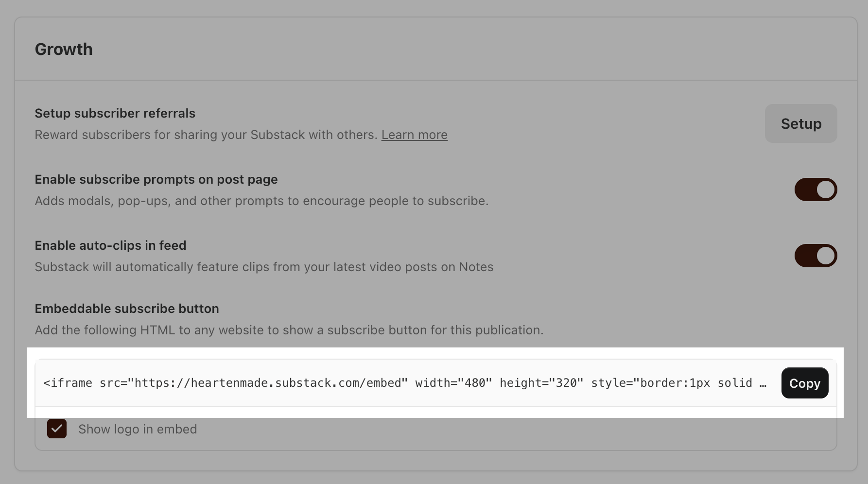Image resolution: width=868 pixels, height=484 pixels.
Task: Click the 'Adds modals, pop-ups' description text
Action: point(261,201)
